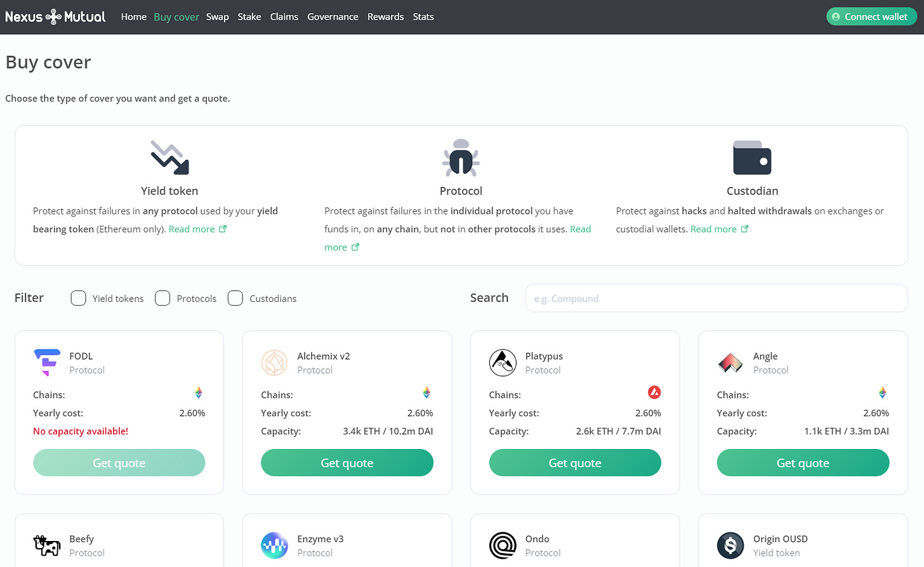Click the 'No capacity available!' text
924x567 pixels.
click(x=81, y=431)
